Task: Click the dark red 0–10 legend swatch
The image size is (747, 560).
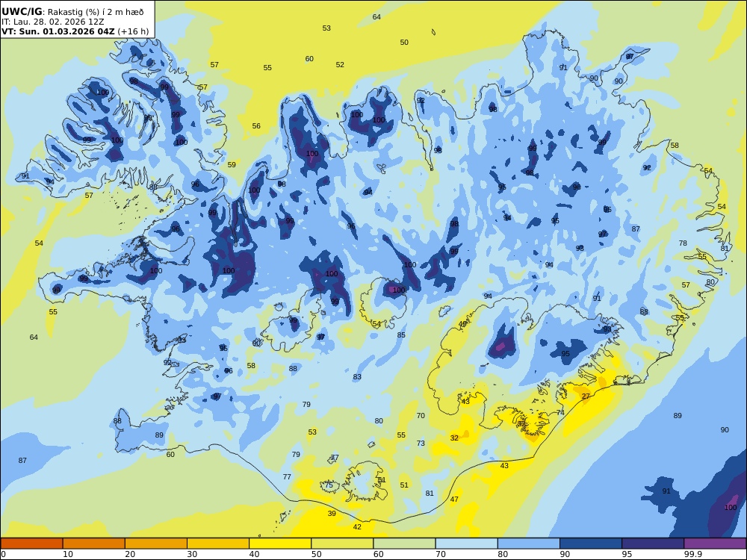Action: tap(31, 544)
